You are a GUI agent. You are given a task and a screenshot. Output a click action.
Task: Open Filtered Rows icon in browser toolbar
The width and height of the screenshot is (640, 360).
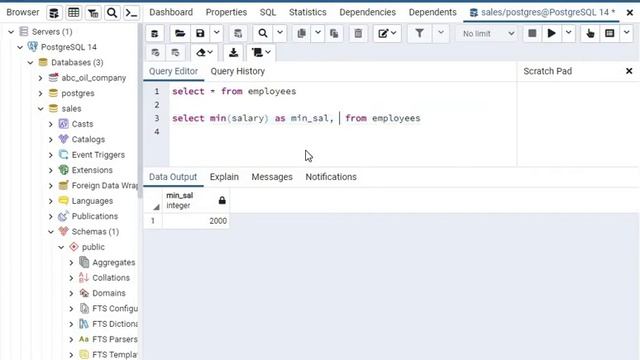pyautogui.click(x=93, y=13)
